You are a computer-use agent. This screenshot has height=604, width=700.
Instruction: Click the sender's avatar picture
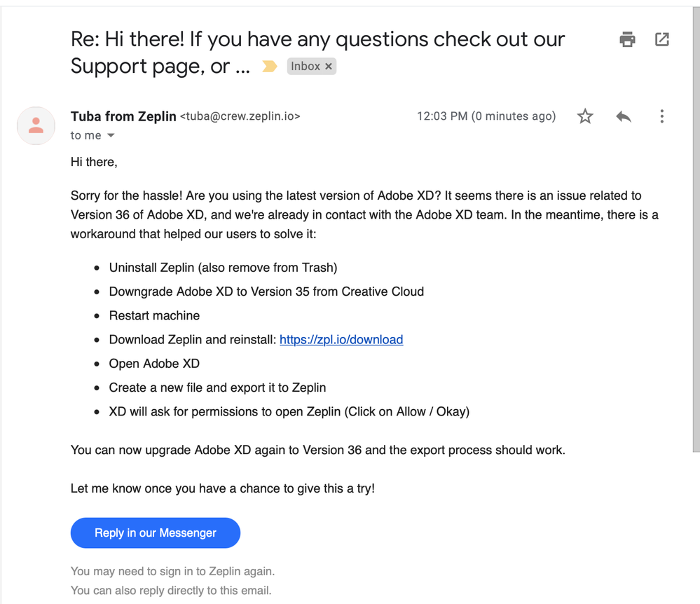(x=36, y=126)
